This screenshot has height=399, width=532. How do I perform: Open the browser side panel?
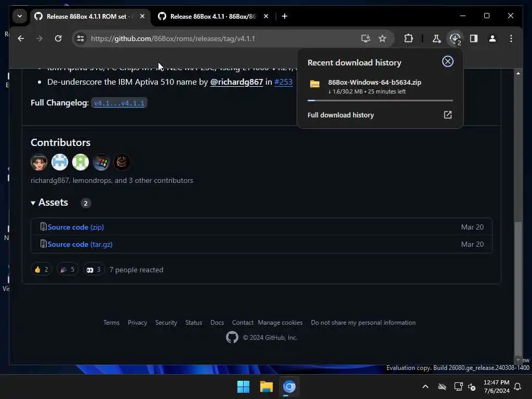coord(474,38)
